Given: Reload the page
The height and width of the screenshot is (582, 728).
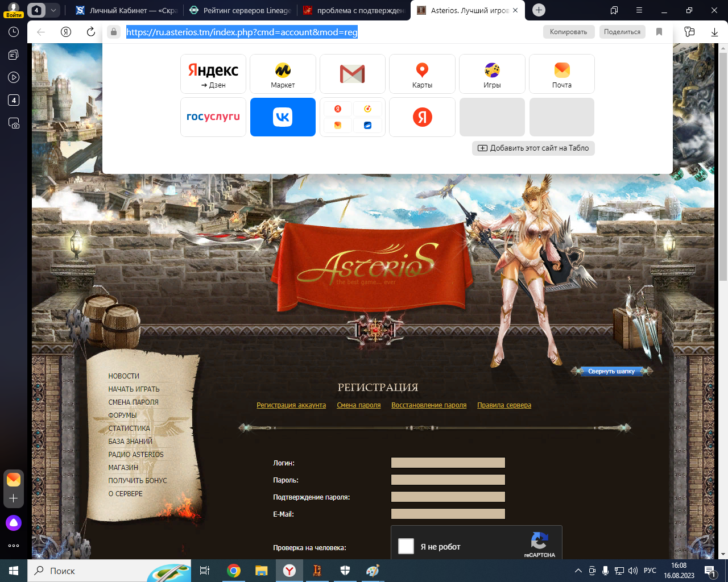Looking at the screenshot, I should 90,32.
